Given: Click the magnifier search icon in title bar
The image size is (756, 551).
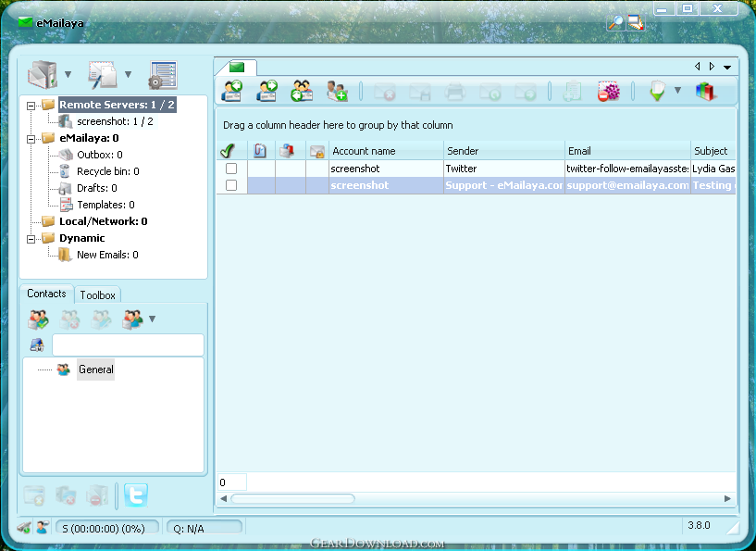Looking at the screenshot, I should point(615,22).
